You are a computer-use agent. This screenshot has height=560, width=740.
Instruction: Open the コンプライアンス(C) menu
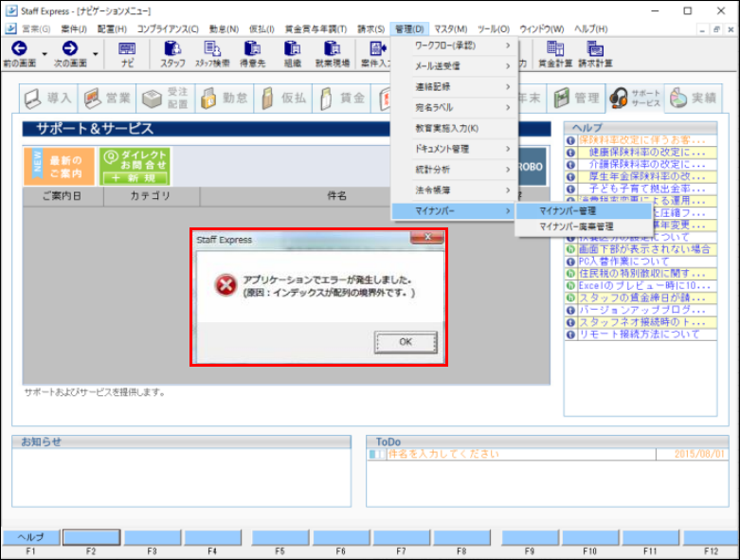coord(168,29)
